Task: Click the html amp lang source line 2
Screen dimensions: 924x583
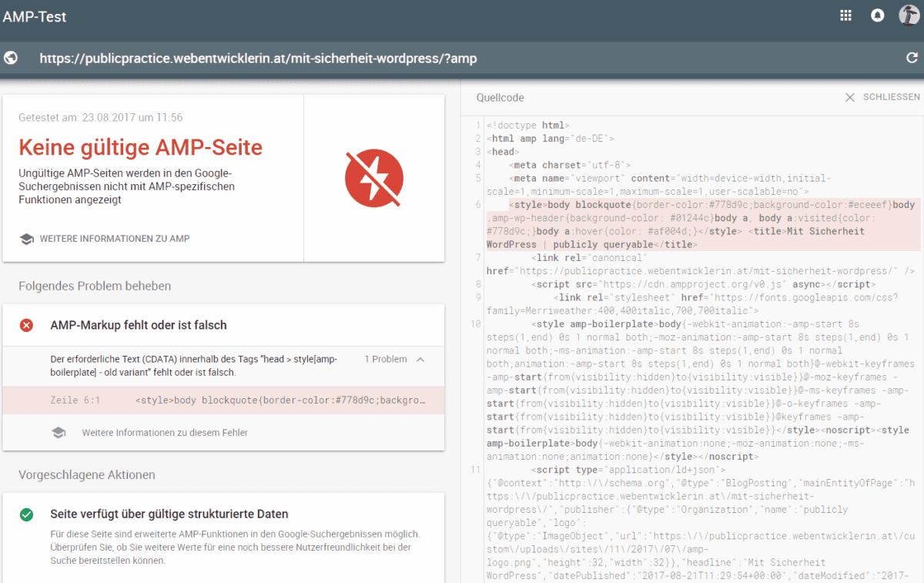Action: (x=551, y=139)
